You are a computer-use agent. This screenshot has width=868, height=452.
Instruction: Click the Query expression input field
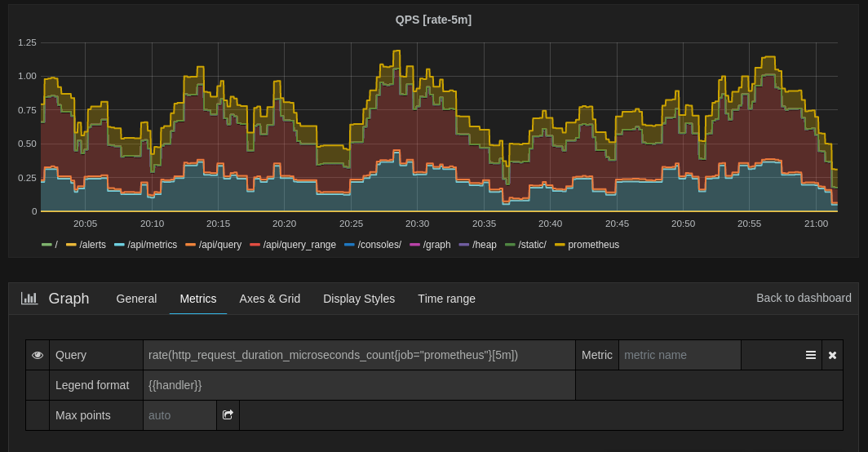click(359, 355)
